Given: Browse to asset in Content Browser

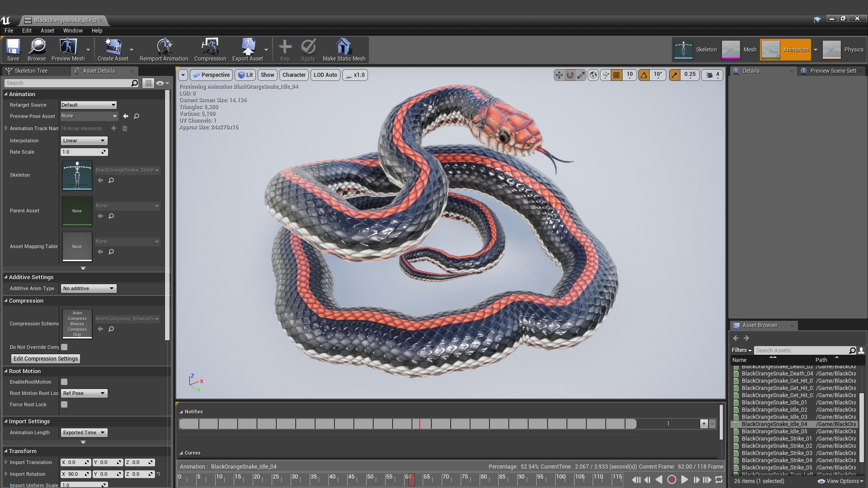Looking at the screenshot, I should tap(36, 50).
